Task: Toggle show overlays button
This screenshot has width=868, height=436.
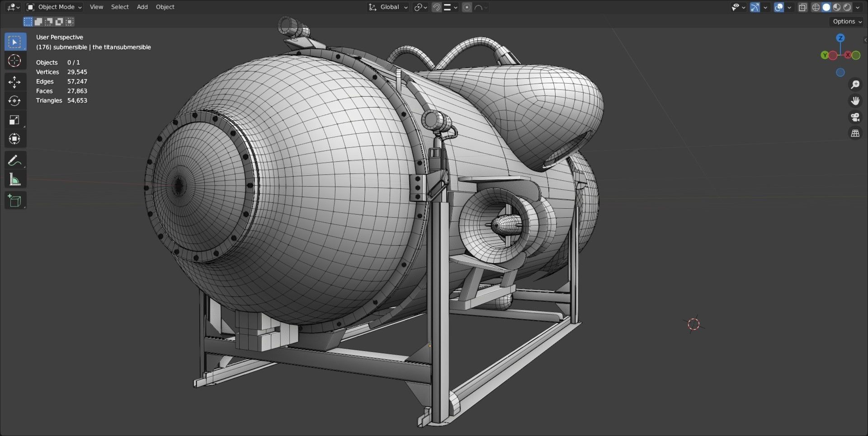Action: click(x=778, y=7)
